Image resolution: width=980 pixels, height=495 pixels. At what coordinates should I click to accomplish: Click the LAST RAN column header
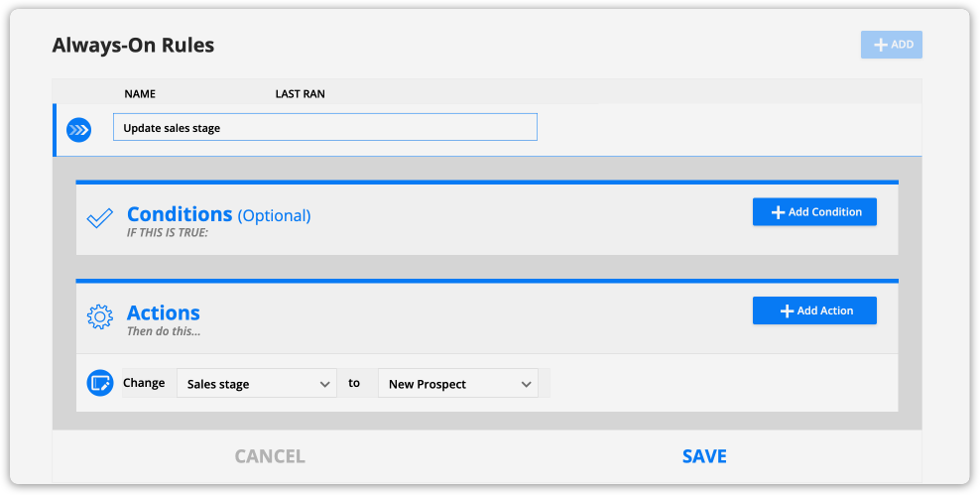click(x=300, y=94)
